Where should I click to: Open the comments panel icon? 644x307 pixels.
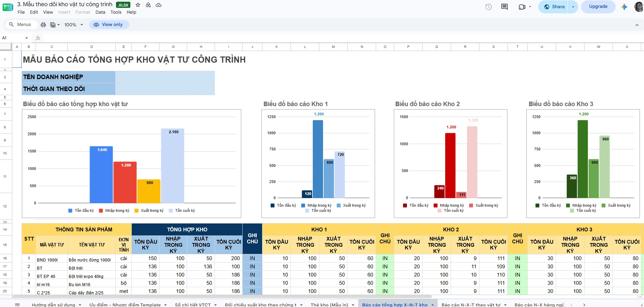[x=504, y=7]
